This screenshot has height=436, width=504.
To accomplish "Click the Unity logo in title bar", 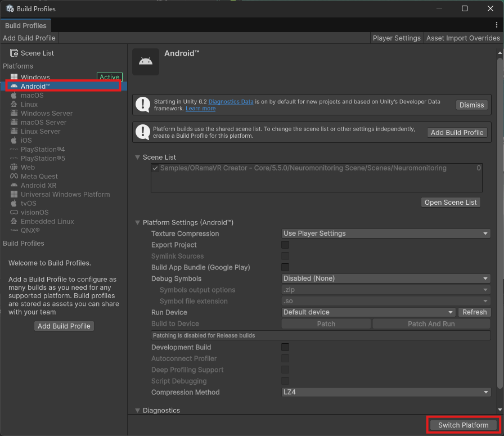I will [x=10, y=8].
